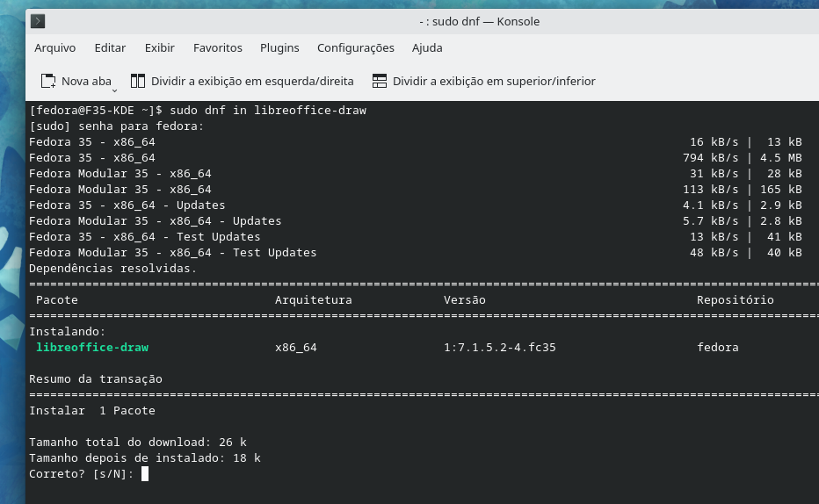This screenshot has width=819, height=504.
Task: Click the 'Versão' column header
Action: (x=465, y=300)
